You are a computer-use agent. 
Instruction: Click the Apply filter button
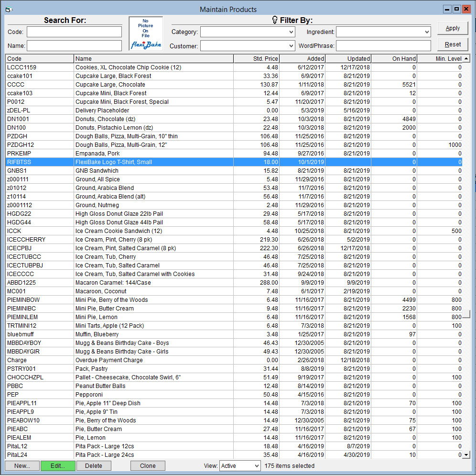pos(453,28)
